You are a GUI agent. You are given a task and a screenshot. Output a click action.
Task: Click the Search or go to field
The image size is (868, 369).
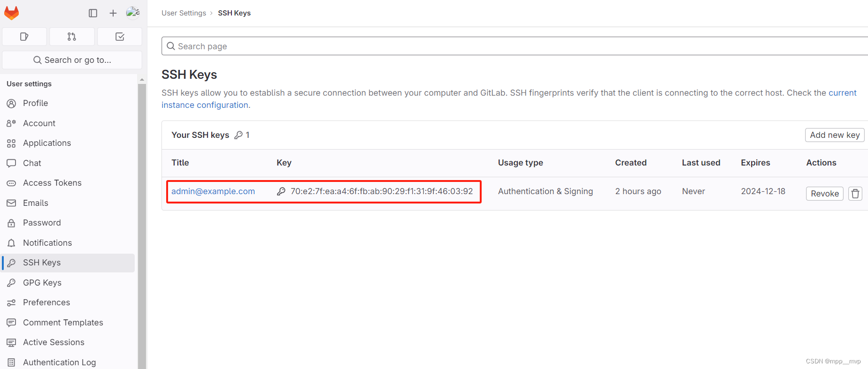(x=72, y=60)
